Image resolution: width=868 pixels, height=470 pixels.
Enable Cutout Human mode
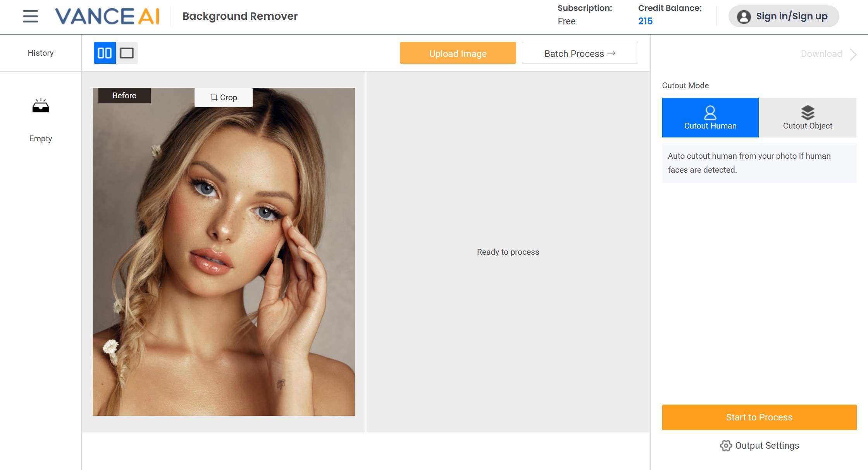click(x=710, y=117)
